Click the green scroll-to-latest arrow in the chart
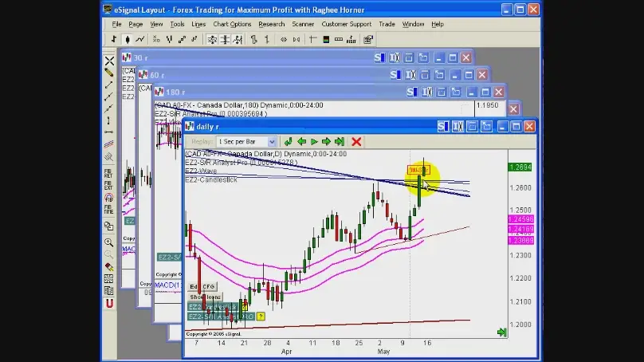 tap(501, 332)
